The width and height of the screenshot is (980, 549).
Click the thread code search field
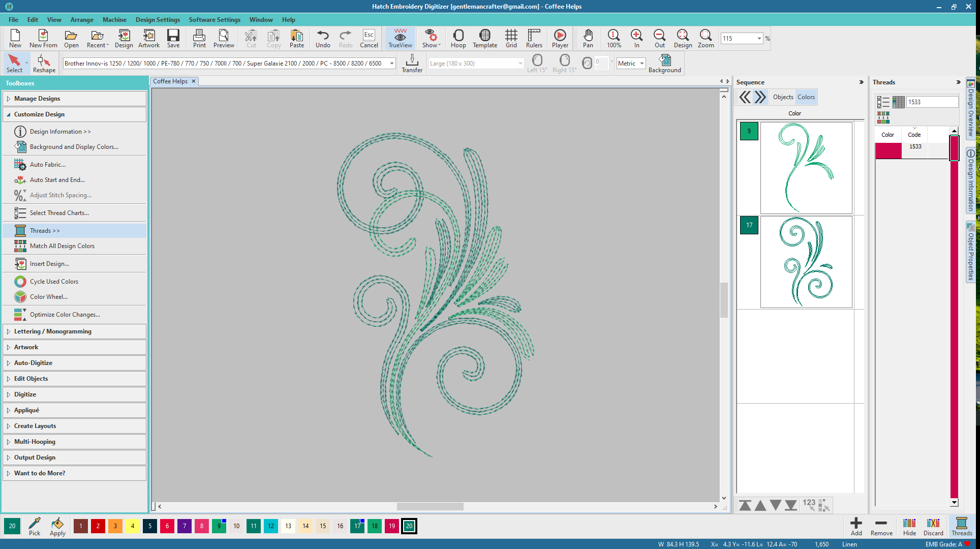tap(931, 102)
